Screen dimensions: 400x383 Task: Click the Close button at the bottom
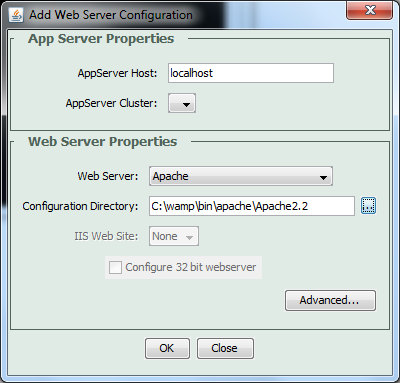225,348
